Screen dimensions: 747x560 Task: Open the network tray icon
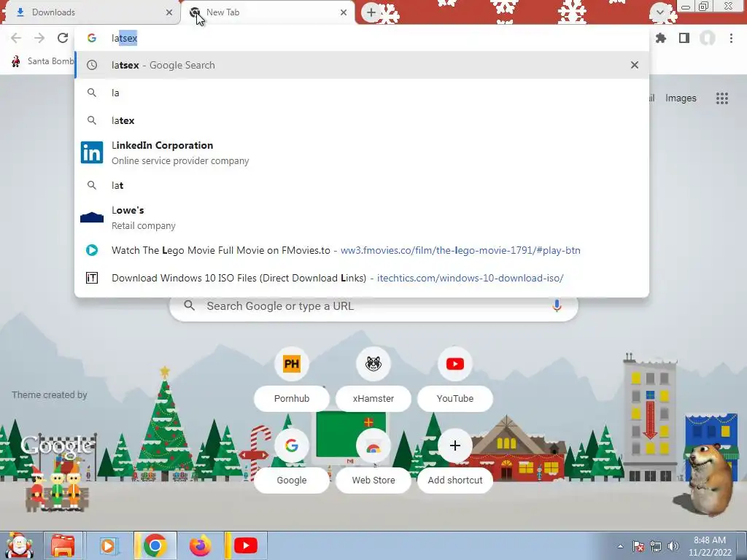pos(656,547)
